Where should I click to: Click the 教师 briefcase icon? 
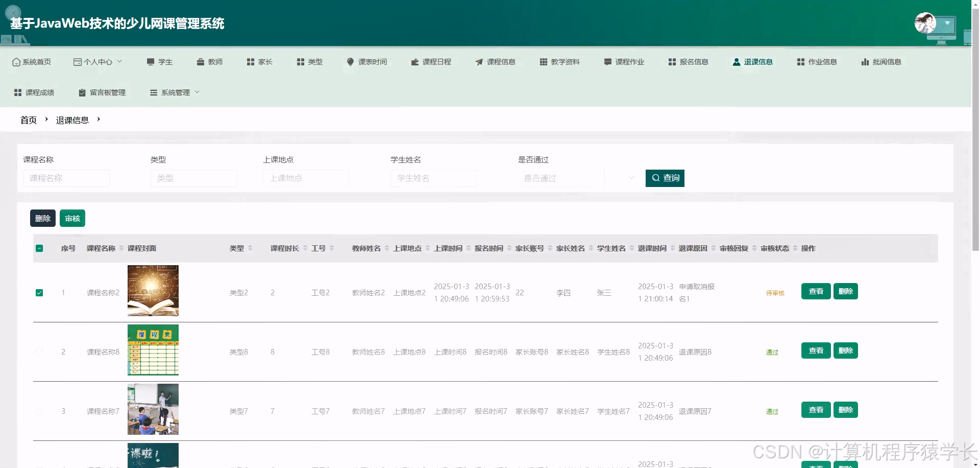[x=201, y=62]
